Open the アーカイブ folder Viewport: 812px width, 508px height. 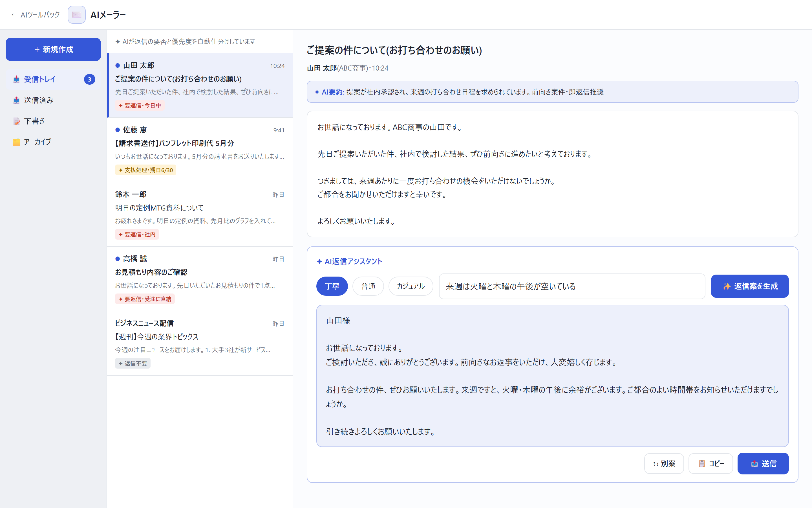click(x=53, y=142)
